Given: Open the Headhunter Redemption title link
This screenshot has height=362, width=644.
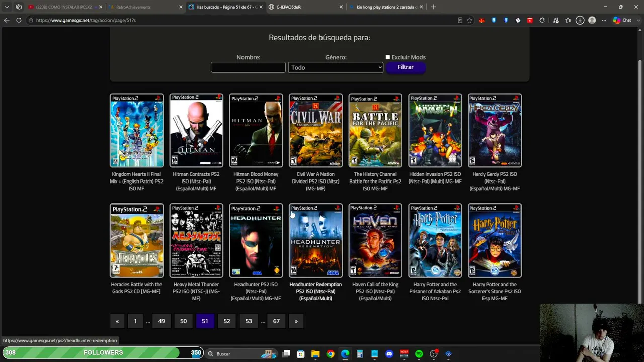Looking at the screenshot, I should (315, 291).
